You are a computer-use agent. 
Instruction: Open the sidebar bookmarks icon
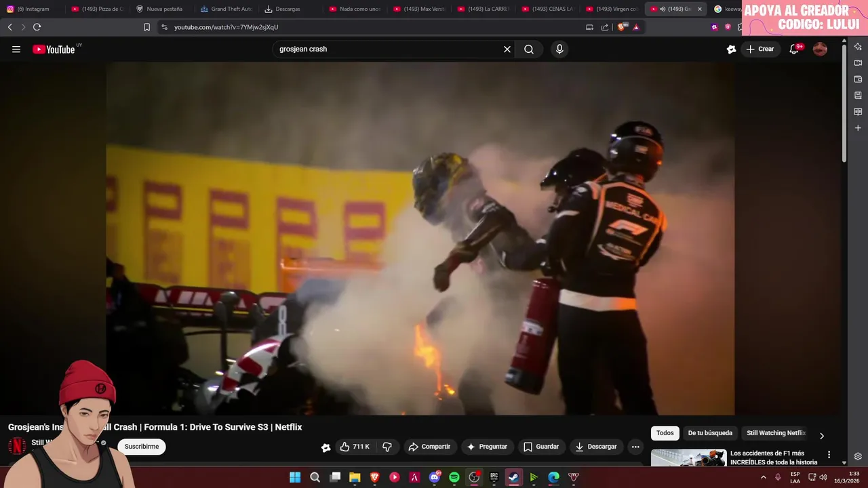(x=858, y=96)
